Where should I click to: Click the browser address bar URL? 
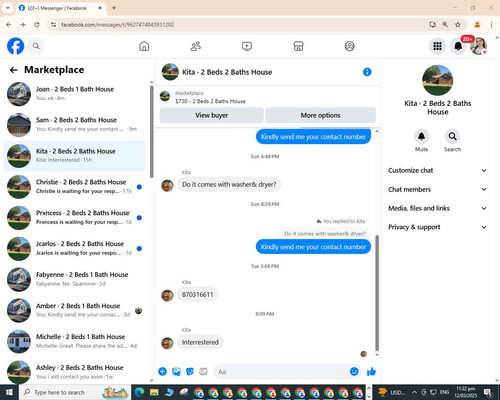118,25
